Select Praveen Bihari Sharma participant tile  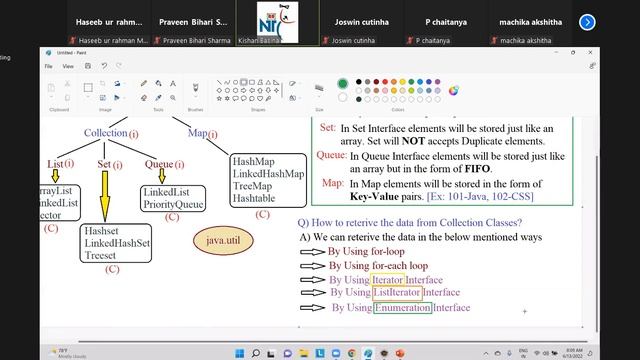[x=193, y=22]
